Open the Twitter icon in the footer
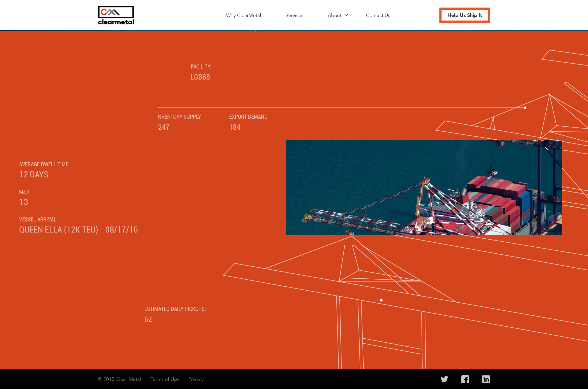The image size is (588, 389). (444, 379)
